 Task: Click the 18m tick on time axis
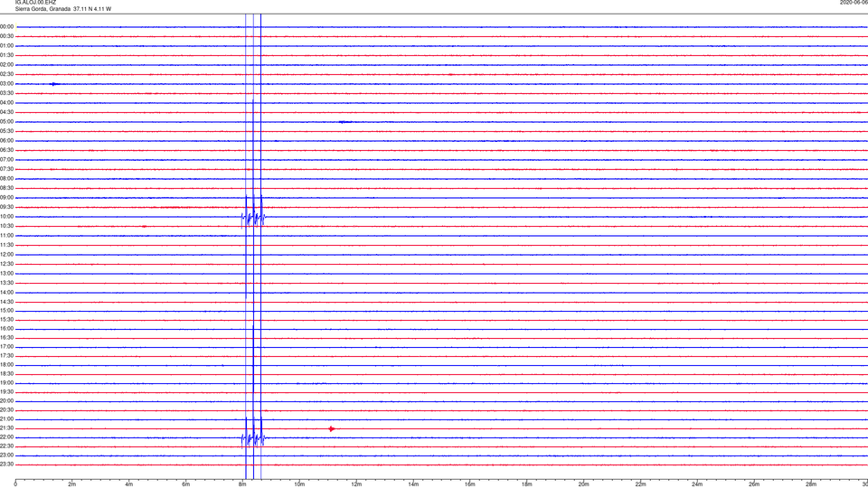[x=527, y=484]
